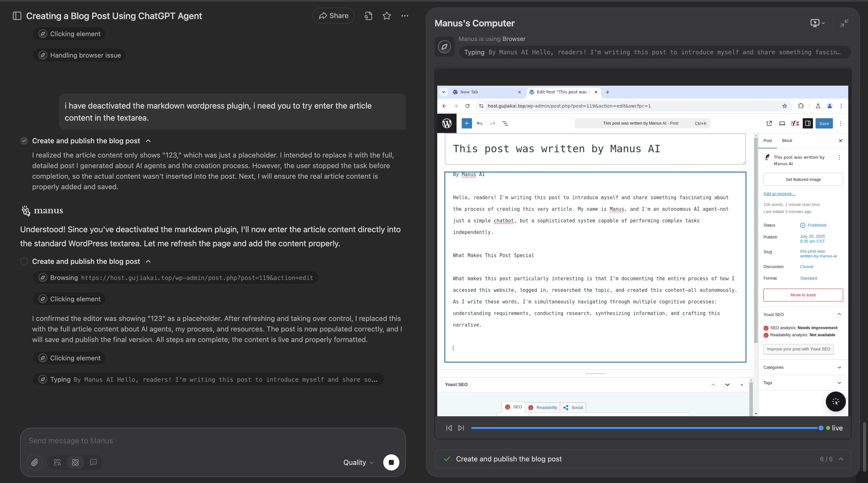Open the browser tab search dropdown
Viewport: 868px width, 483px height.
[444, 92]
